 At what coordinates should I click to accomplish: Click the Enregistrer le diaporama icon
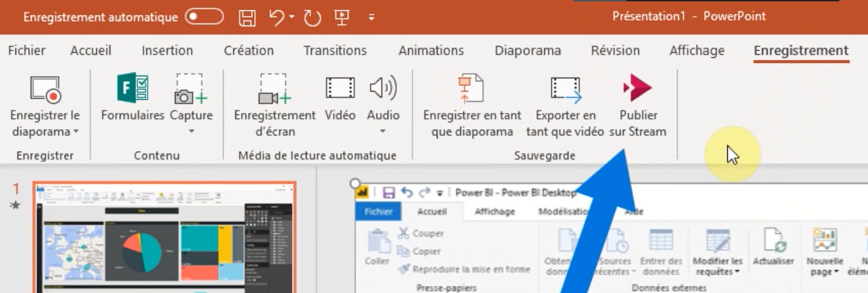click(x=45, y=89)
